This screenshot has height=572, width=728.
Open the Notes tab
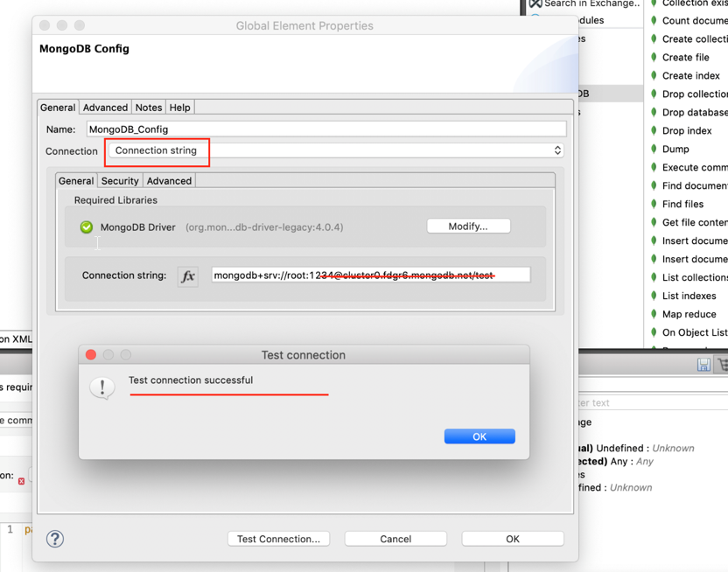149,108
